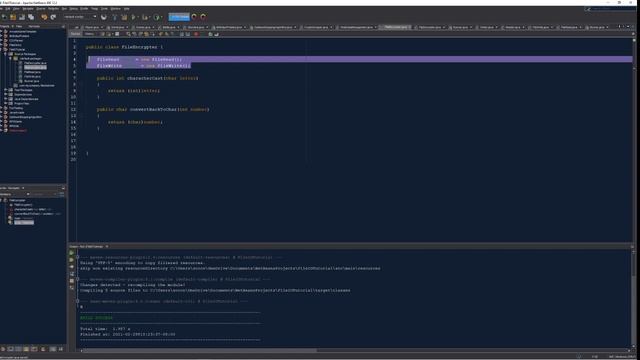Screen dimensions: 640x360
Task: Select FileRead.java in the project tree
Action: pos(32,72)
